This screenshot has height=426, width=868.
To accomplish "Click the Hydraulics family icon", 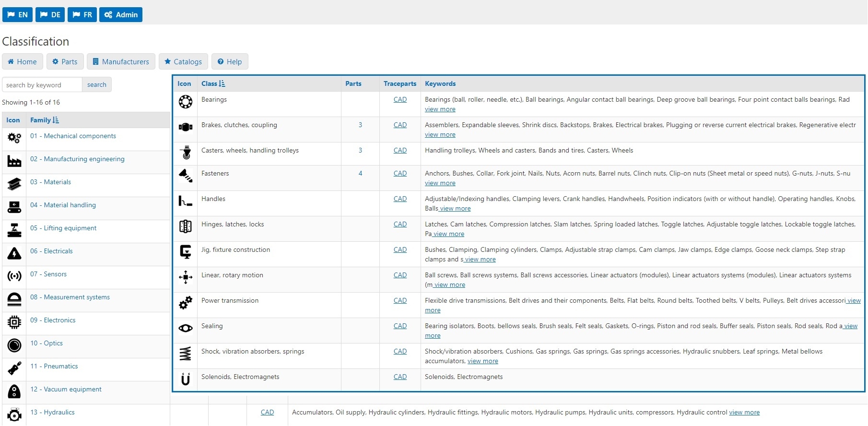I will (x=14, y=414).
